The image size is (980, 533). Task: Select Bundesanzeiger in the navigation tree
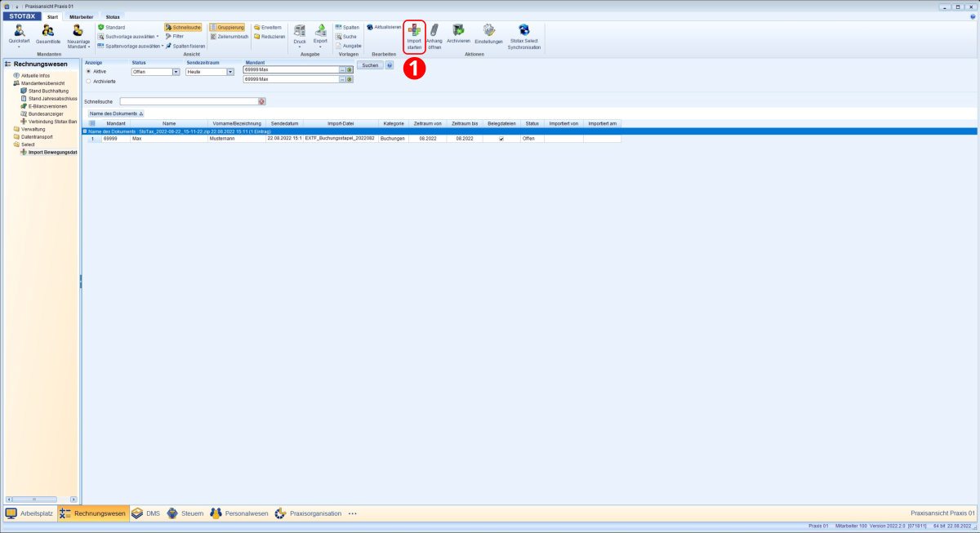(x=45, y=113)
